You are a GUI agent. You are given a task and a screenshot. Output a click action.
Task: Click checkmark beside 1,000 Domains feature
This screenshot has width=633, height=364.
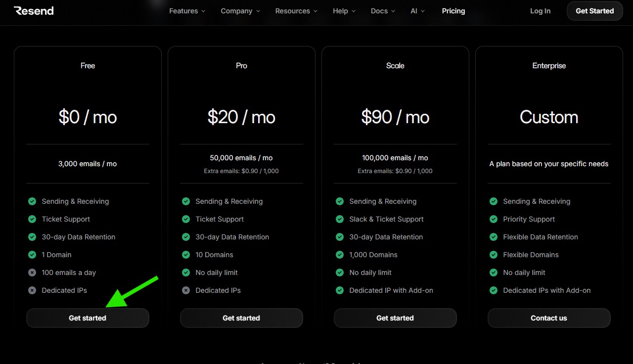[340, 255]
